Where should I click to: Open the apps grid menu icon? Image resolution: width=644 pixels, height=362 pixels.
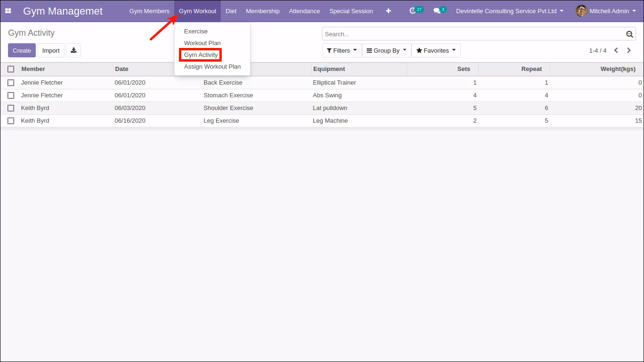[x=8, y=11]
